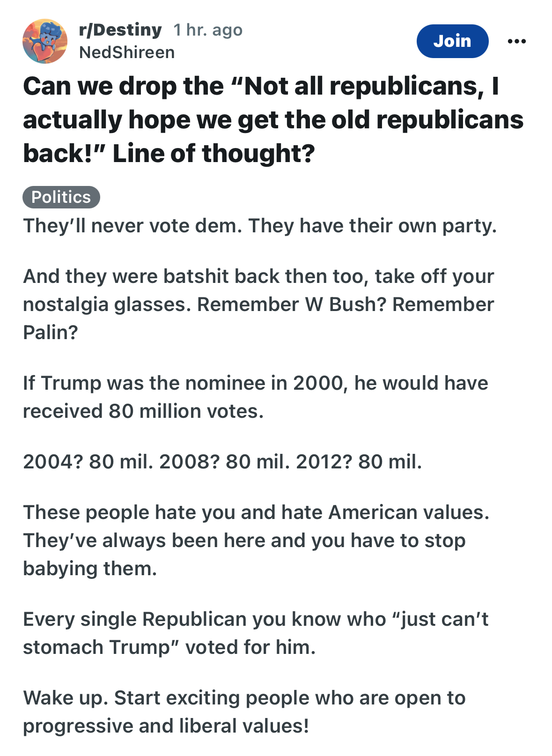This screenshot has height=756, width=552.
Task: Open the three-dot post options menu
Action: coord(516,41)
